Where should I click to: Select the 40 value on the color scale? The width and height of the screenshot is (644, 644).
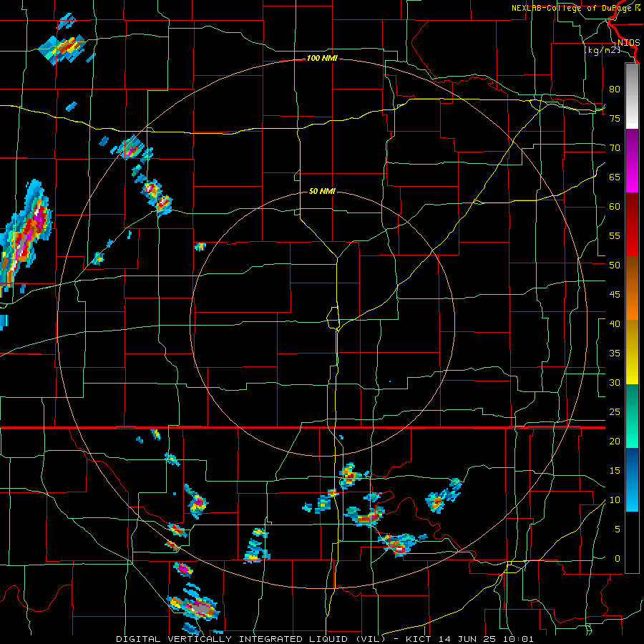click(615, 323)
